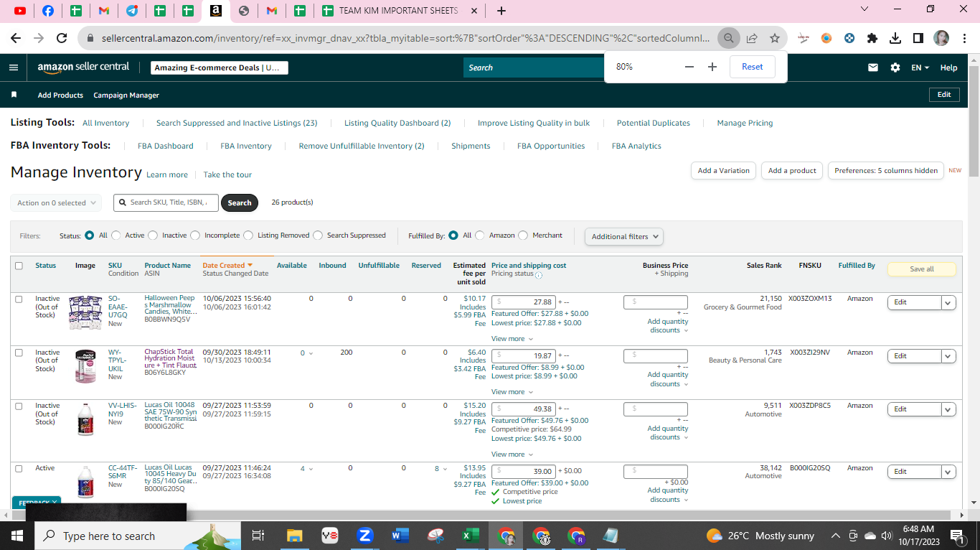Check the ChapStick Total Hydration row checkbox

[x=19, y=353]
